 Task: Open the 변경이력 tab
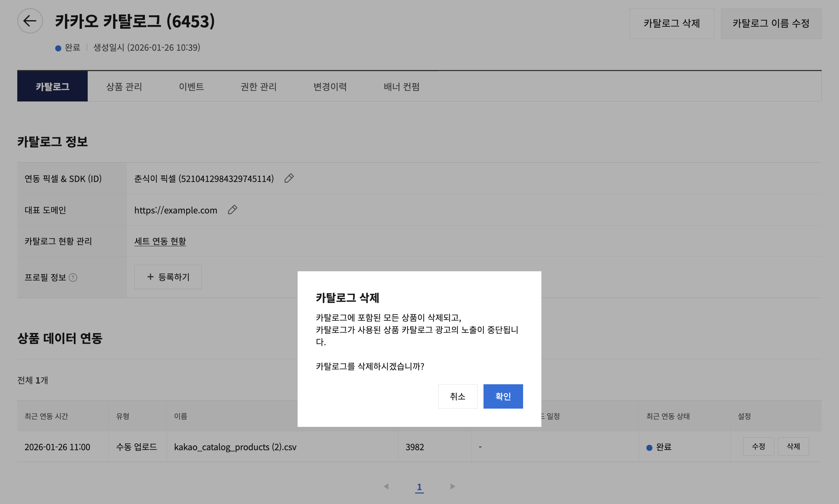[330, 87]
